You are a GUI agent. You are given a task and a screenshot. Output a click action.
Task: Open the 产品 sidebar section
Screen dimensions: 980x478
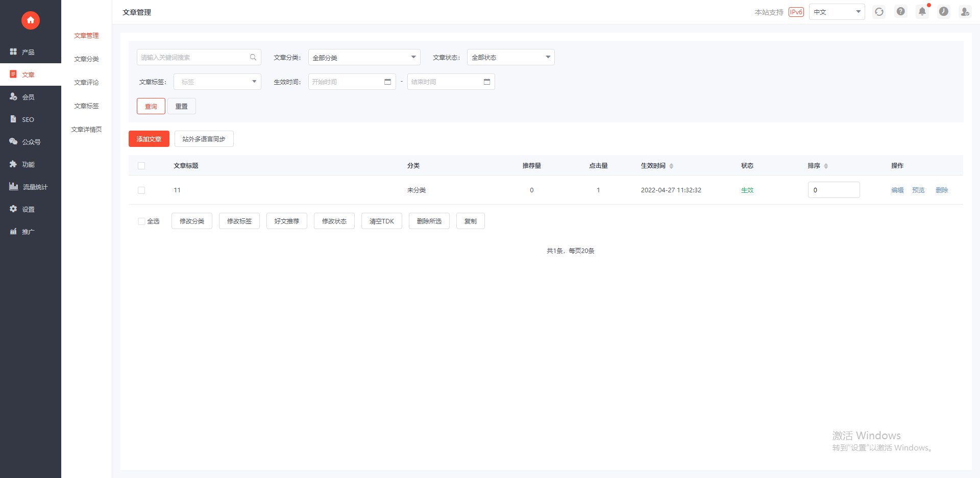tap(31, 52)
